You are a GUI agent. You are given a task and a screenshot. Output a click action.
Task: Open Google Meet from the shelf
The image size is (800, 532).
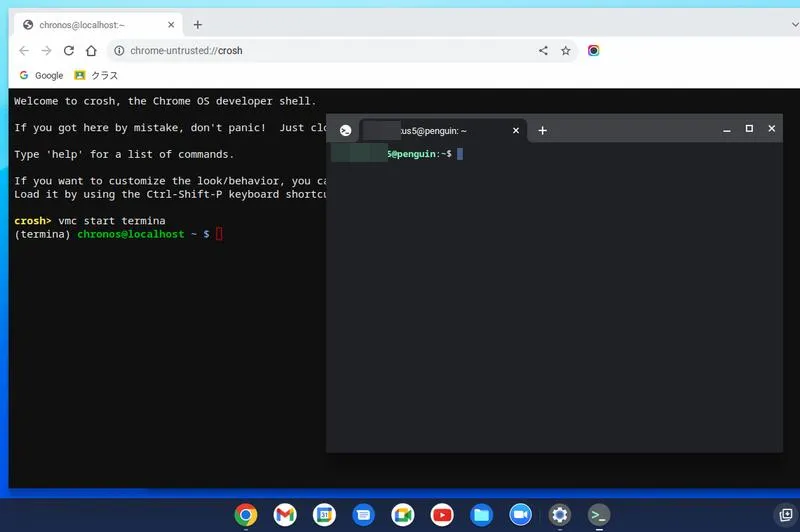coord(403,515)
